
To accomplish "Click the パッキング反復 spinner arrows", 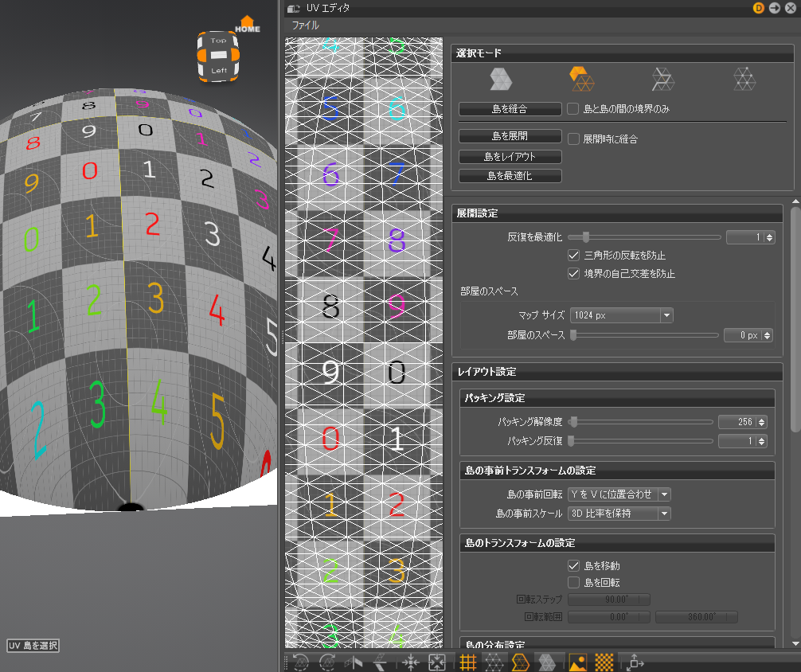I will click(x=762, y=441).
